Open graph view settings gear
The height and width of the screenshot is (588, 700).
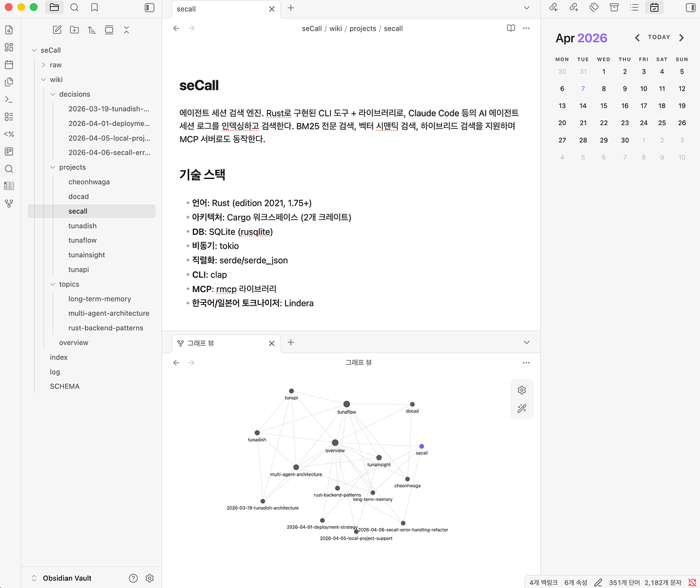(522, 391)
